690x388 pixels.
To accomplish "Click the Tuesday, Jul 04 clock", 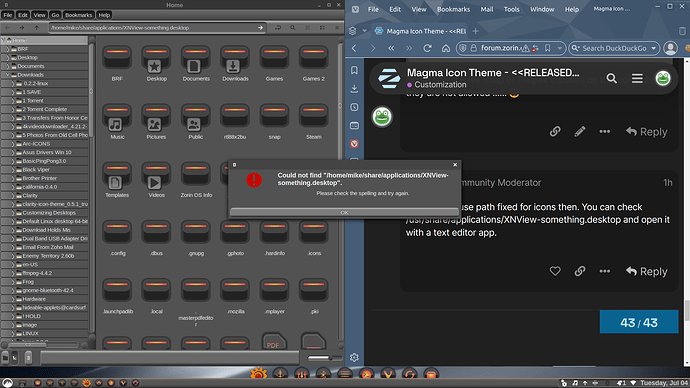I will (664, 383).
